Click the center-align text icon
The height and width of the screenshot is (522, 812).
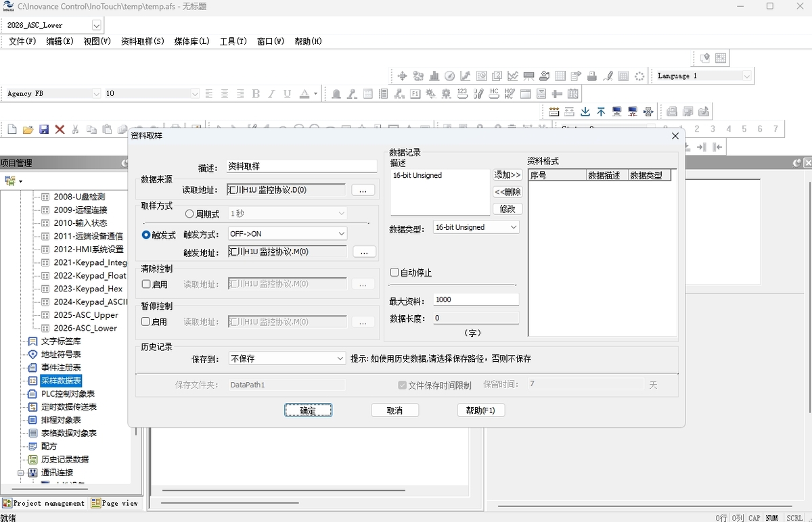[225, 93]
